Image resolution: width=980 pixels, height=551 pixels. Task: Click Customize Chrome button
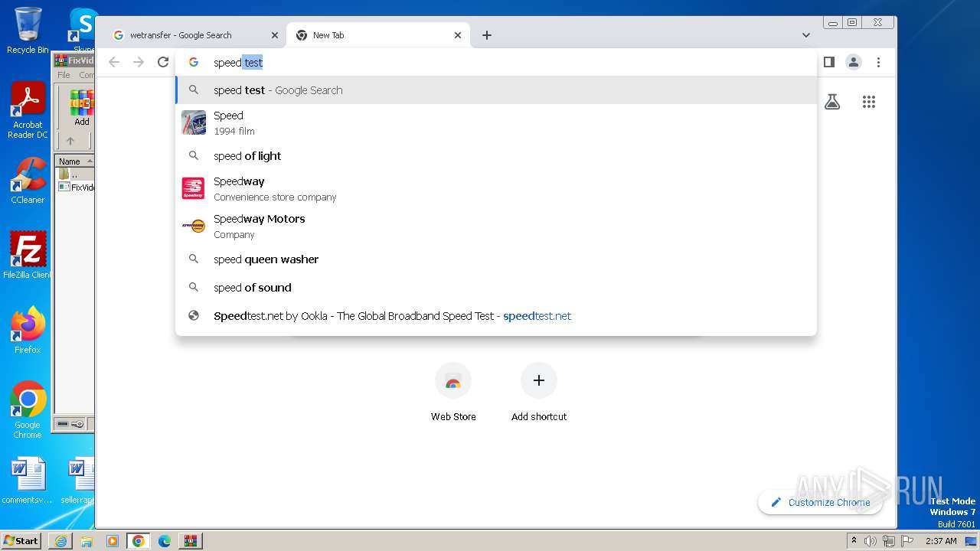[x=820, y=502]
